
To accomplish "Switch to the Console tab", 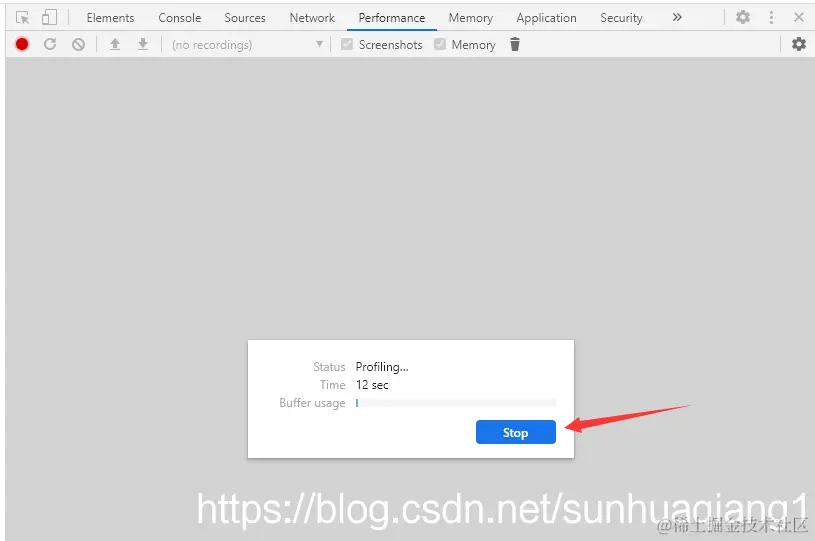I will [179, 18].
